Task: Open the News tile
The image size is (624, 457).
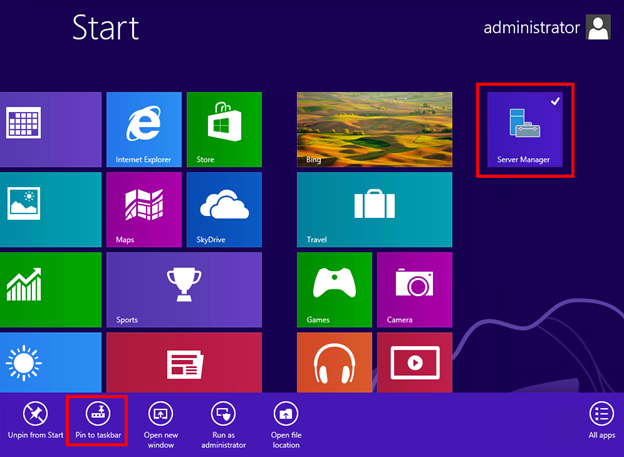Action: (x=184, y=362)
